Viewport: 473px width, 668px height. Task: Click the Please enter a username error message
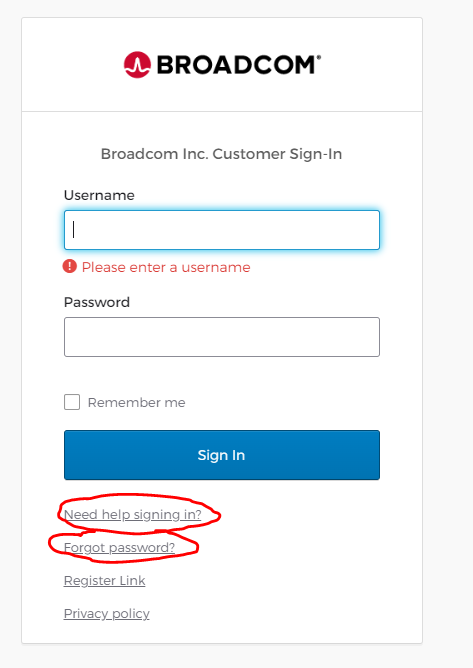(x=166, y=267)
